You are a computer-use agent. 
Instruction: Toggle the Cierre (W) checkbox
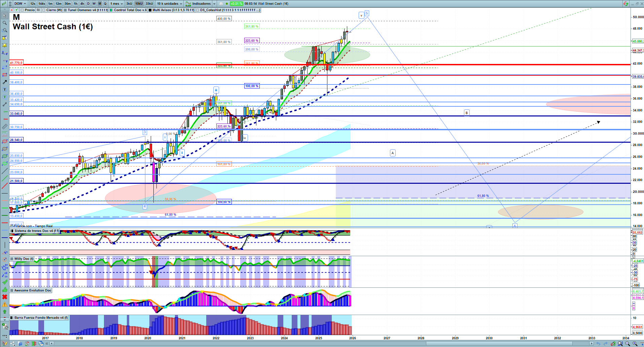coord(44,10)
